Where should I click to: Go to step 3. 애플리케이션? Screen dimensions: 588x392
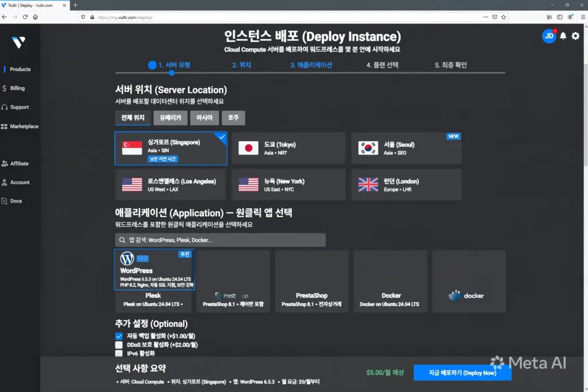(x=311, y=65)
